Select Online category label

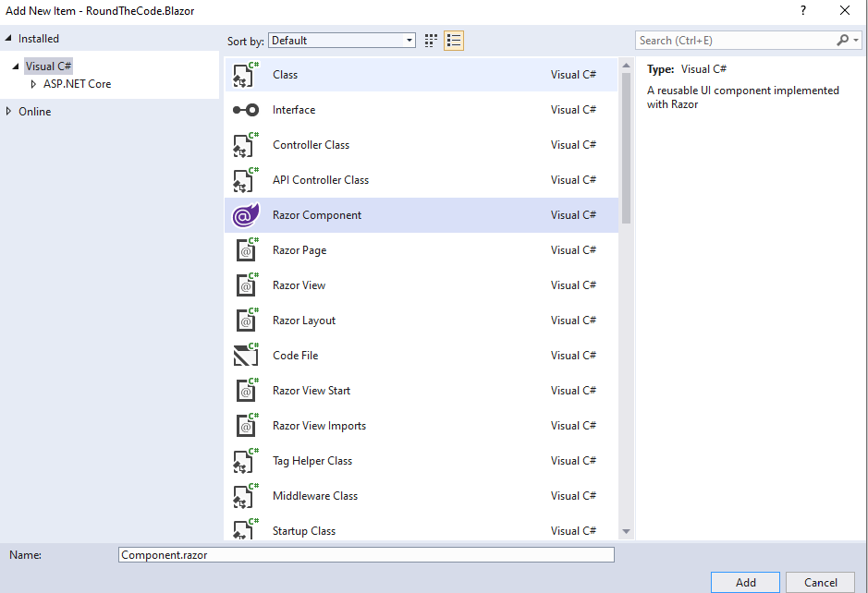pos(34,111)
